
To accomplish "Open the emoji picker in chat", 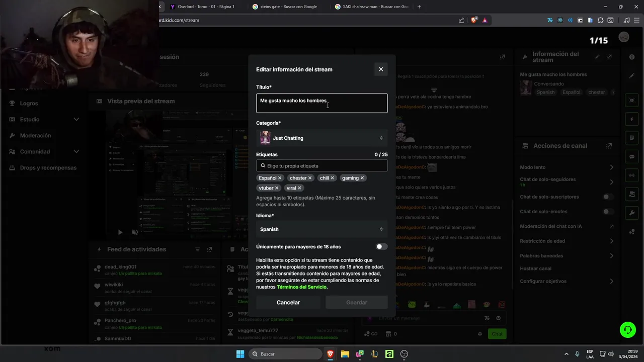I will (x=498, y=318).
